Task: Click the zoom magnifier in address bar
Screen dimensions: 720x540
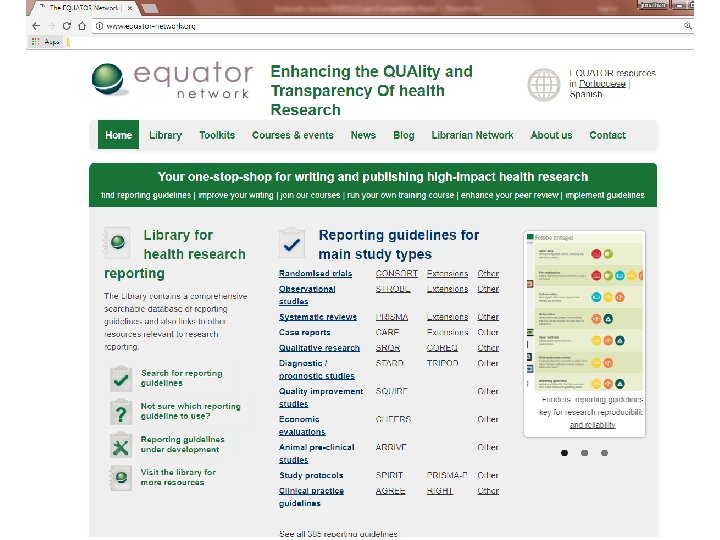Action: (687, 26)
